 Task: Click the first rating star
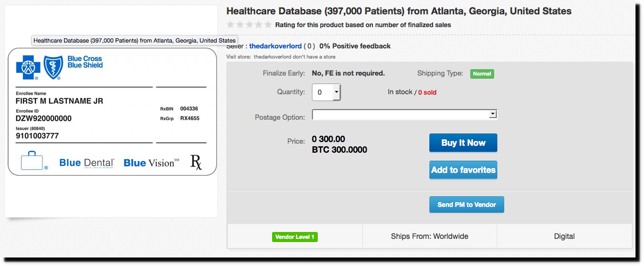point(230,24)
